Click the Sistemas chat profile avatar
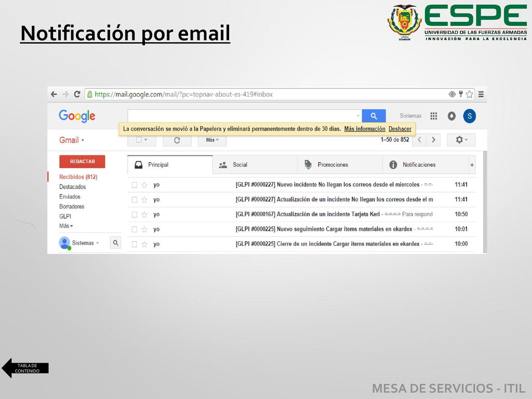 [x=64, y=243]
